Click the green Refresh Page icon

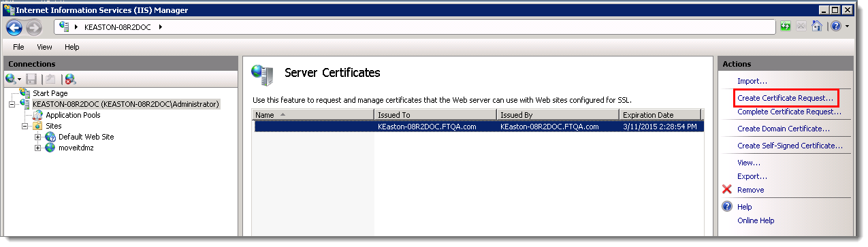(786, 27)
